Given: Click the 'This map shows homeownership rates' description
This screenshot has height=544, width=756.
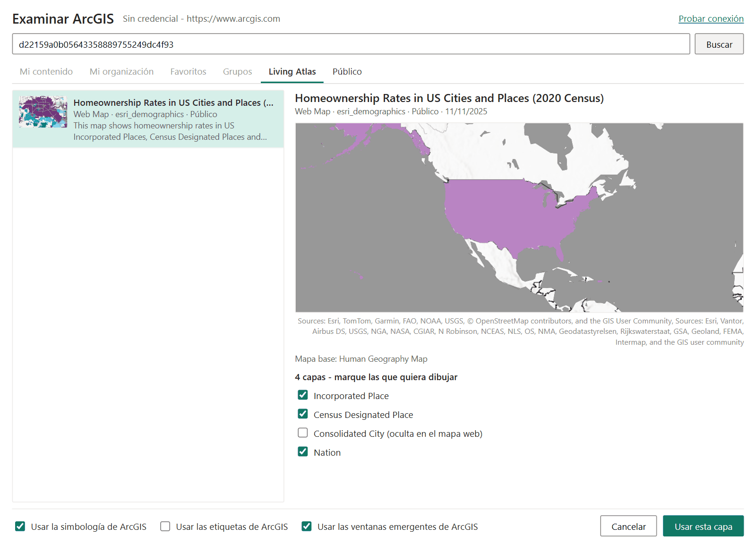Looking at the screenshot, I should [170, 131].
